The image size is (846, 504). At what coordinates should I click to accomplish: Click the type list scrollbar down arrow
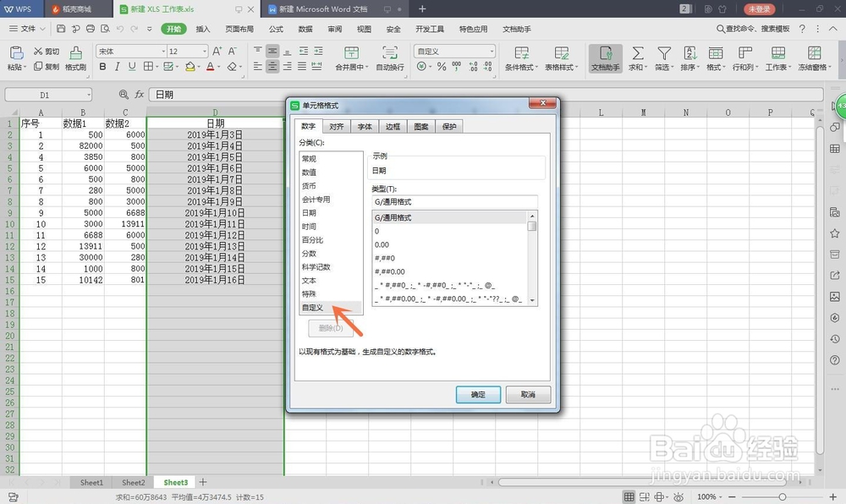(x=532, y=300)
